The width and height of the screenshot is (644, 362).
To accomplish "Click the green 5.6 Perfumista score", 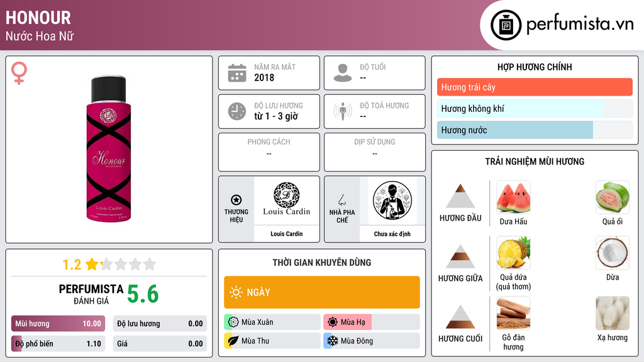I will (143, 294).
